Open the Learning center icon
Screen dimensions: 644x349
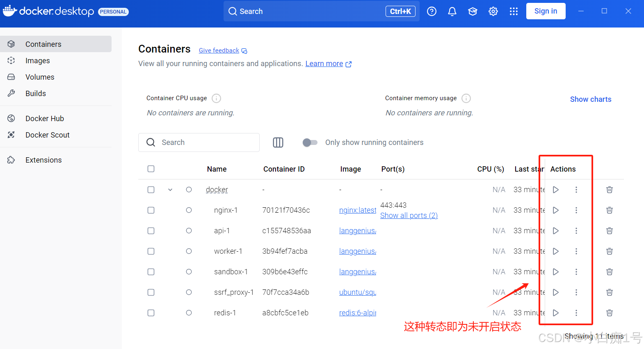pos(473,11)
